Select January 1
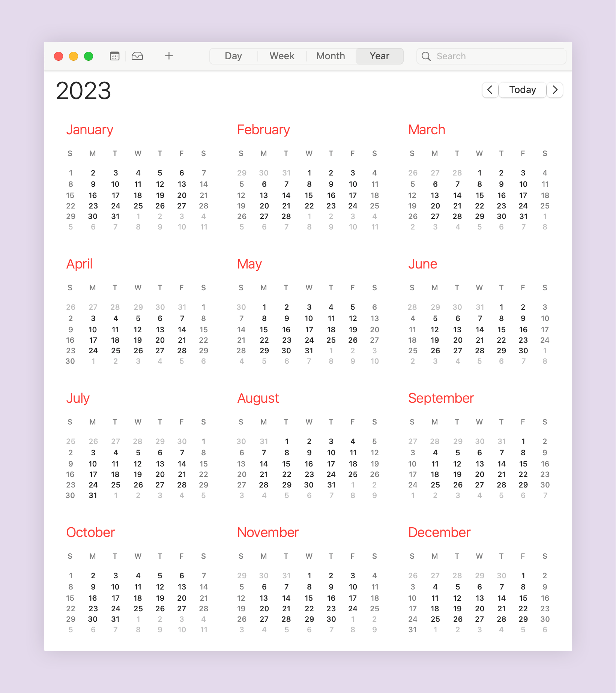616x693 pixels. tap(71, 173)
